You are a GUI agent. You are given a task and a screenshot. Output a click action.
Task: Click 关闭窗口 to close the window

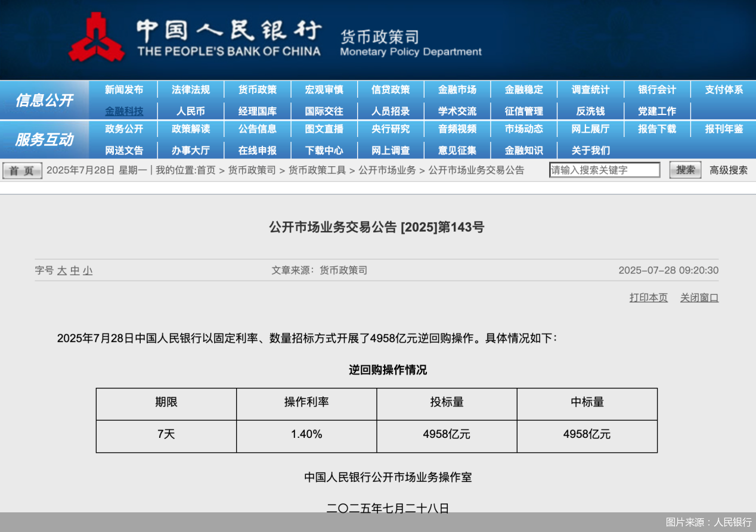pyautogui.click(x=699, y=298)
